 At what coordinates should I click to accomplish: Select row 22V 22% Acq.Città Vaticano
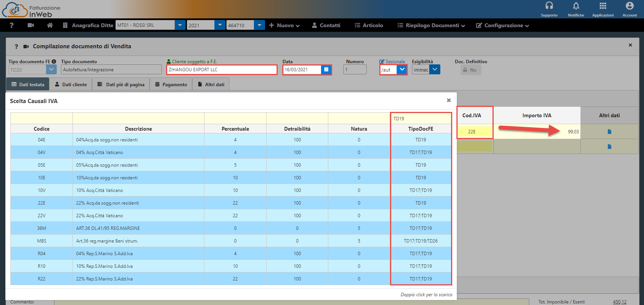[231, 216]
